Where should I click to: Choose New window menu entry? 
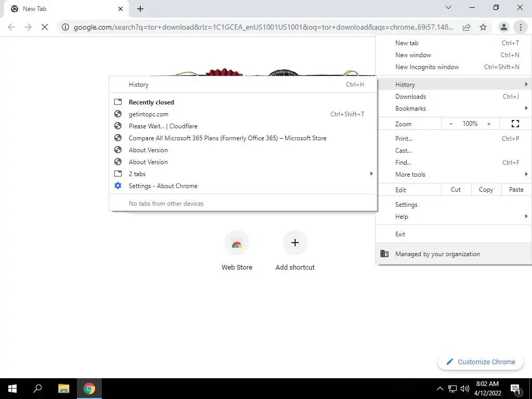coord(454,55)
